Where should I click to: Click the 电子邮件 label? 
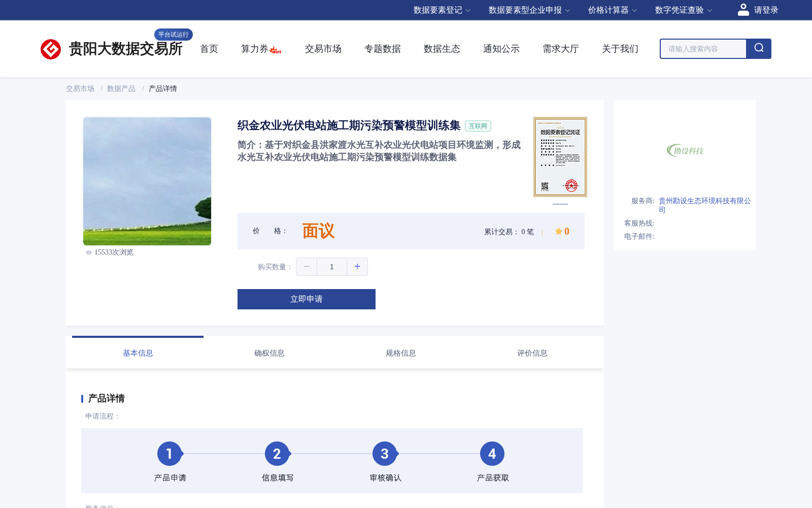pos(639,236)
